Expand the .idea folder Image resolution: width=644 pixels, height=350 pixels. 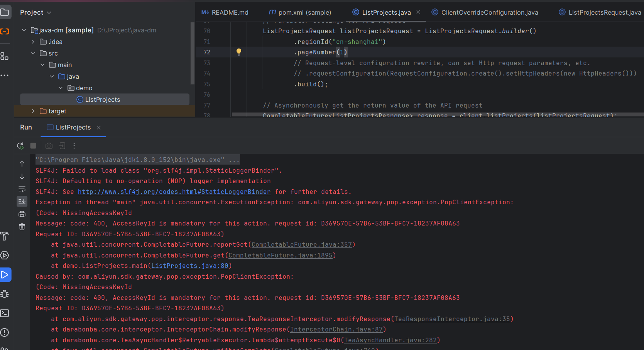tap(33, 42)
